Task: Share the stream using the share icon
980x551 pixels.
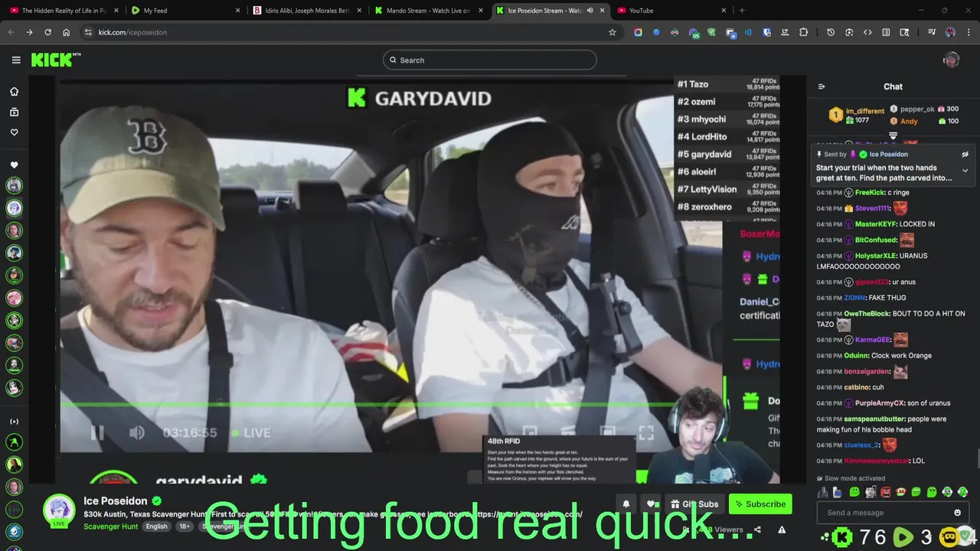Action: pos(757,530)
